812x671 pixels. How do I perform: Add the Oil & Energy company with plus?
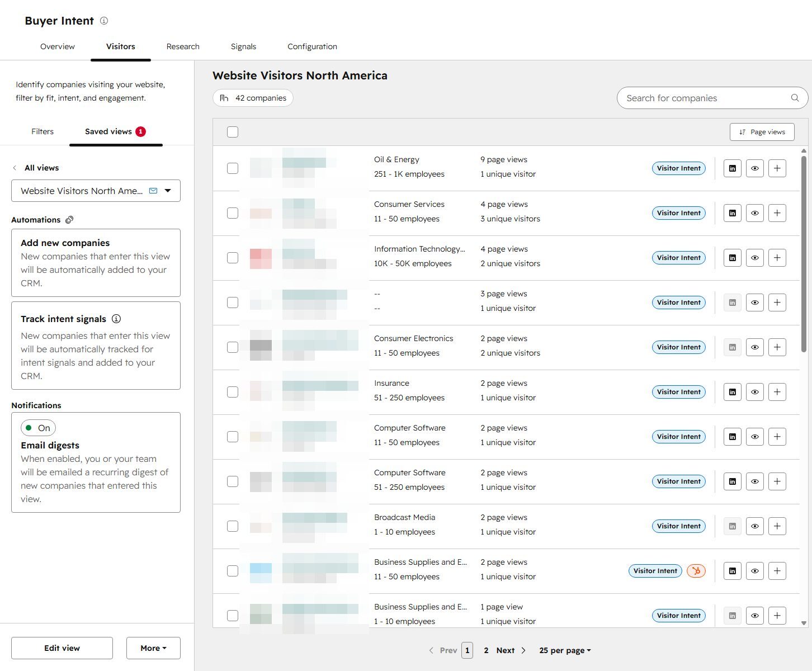point(777,168)
